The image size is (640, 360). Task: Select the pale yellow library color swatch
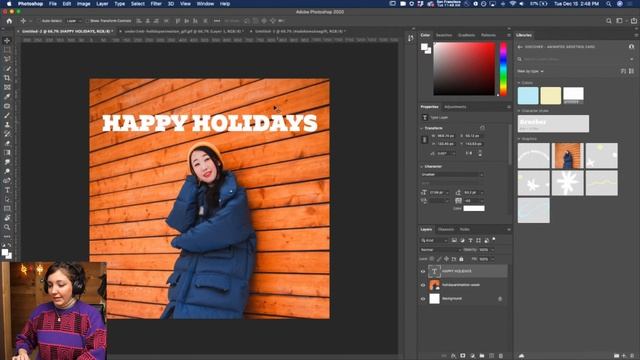551,96
